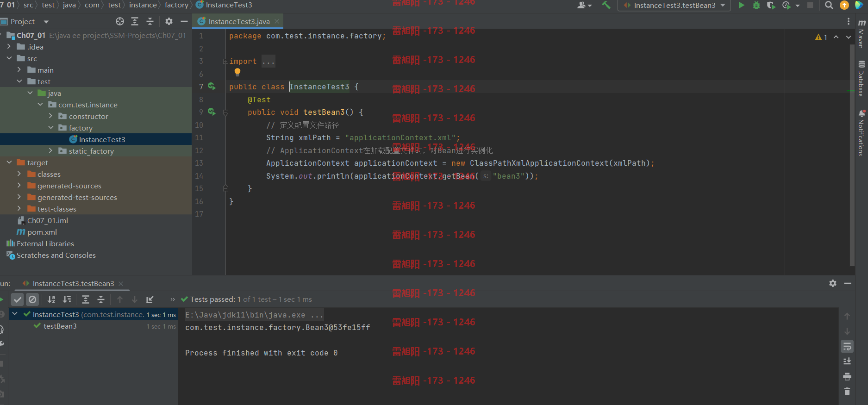Open Search Everywhere magnifier icon
The width and height of the screenshot is (868, 405).
(829, 5)
